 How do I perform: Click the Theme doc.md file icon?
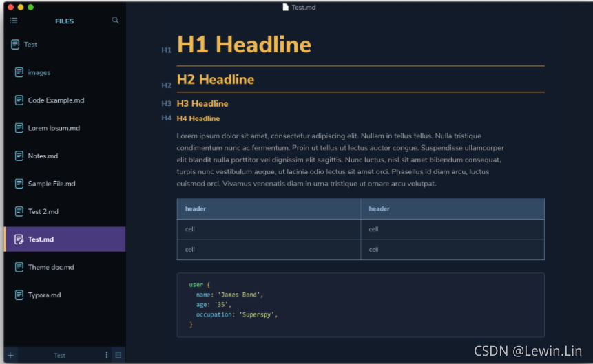19,267
